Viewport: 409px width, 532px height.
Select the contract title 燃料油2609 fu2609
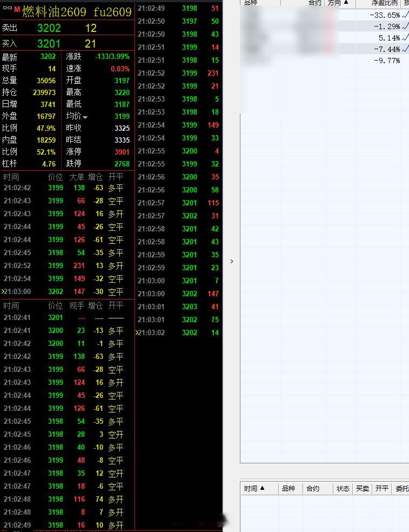click(77, 12)
